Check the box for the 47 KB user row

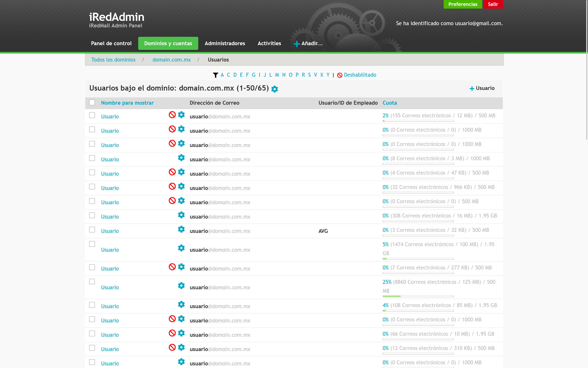tap(92, 173)
